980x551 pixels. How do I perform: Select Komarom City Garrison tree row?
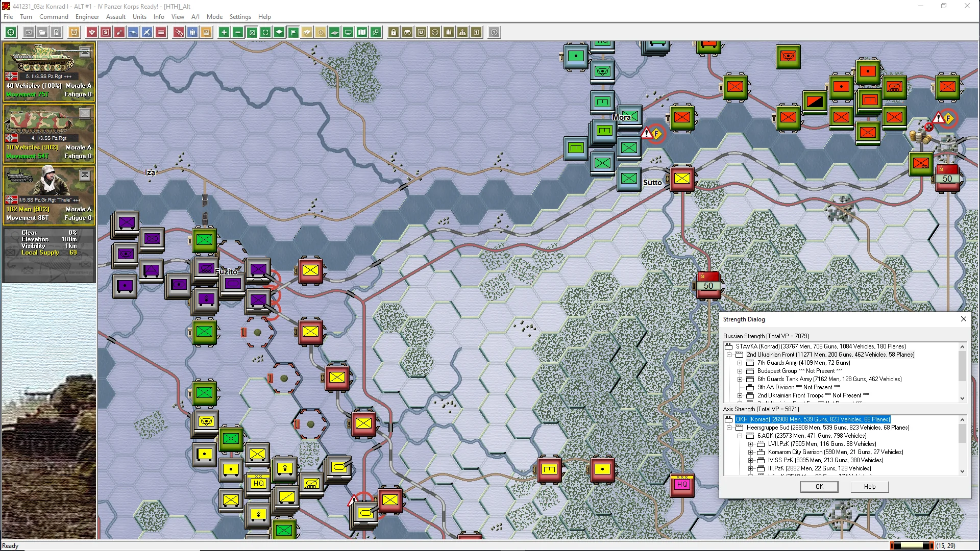coord(836,452)
